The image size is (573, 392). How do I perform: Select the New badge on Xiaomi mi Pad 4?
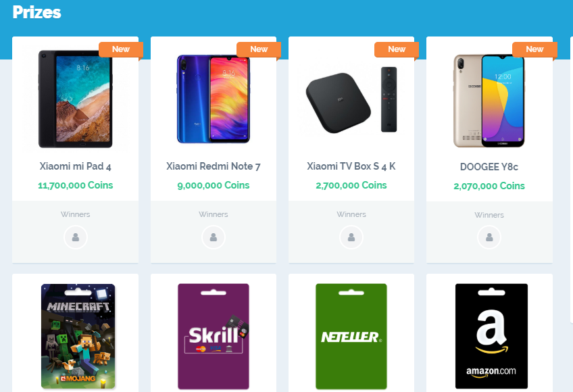click(x=121, y=50)
